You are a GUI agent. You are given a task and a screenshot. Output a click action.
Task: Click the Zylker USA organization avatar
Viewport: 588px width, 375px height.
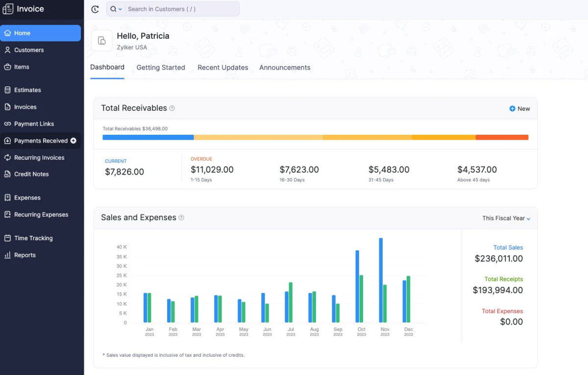point(102,41)
